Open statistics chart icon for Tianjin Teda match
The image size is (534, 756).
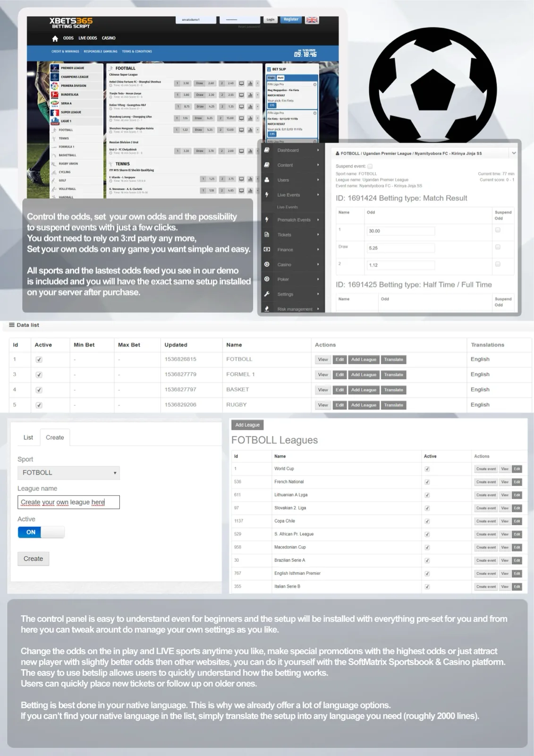tap(250, 94)
